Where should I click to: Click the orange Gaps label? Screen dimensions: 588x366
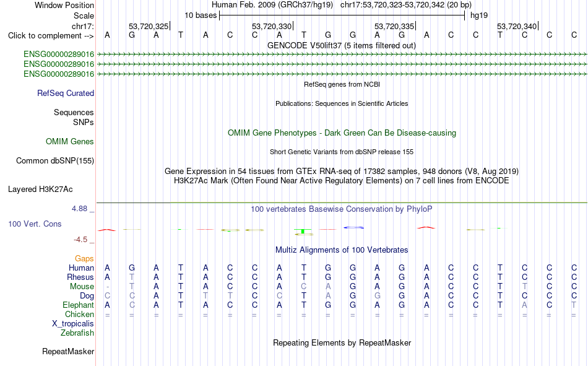(84, 259)
